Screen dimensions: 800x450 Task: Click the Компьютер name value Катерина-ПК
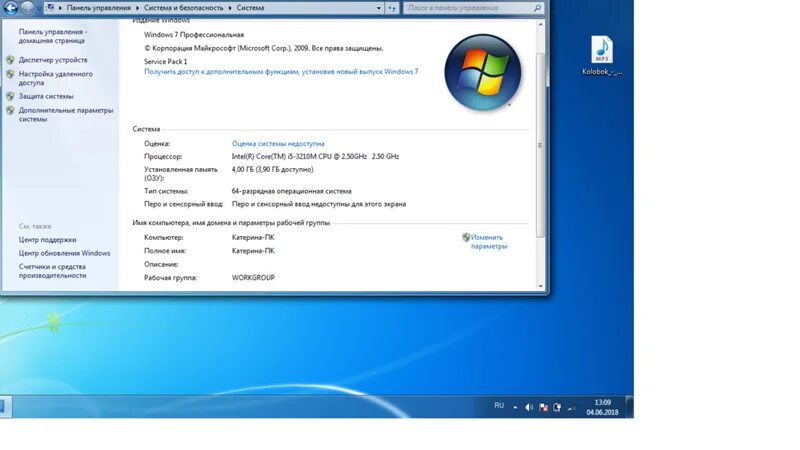click(x=253, y=237)
